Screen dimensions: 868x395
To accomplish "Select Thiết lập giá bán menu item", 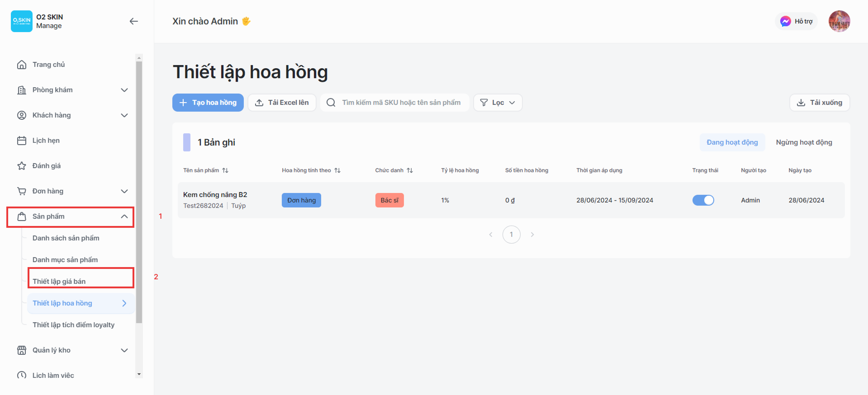I will tap(59, 281).
